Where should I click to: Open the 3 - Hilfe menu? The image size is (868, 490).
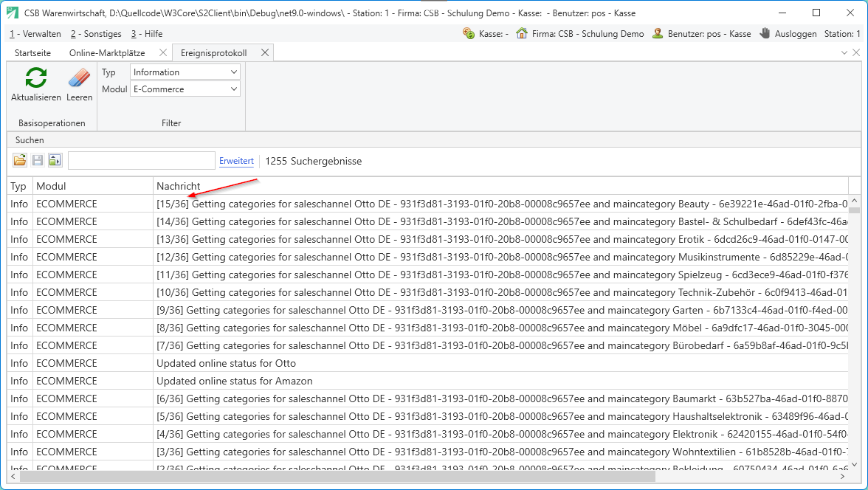pos(147,34)
